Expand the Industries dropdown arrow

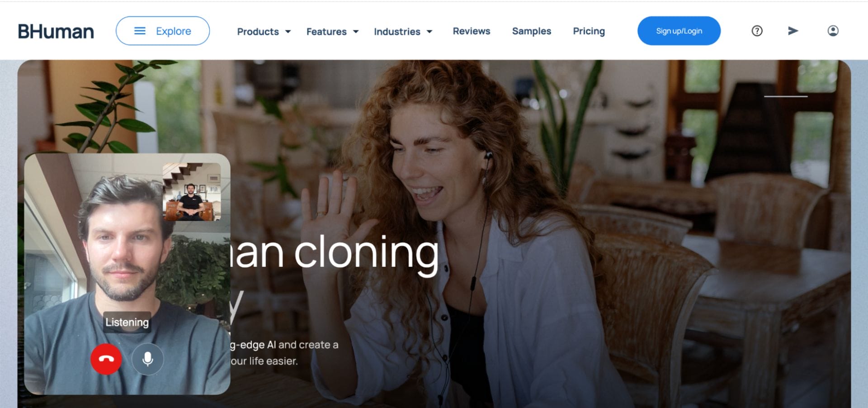(x=429, y=32)
